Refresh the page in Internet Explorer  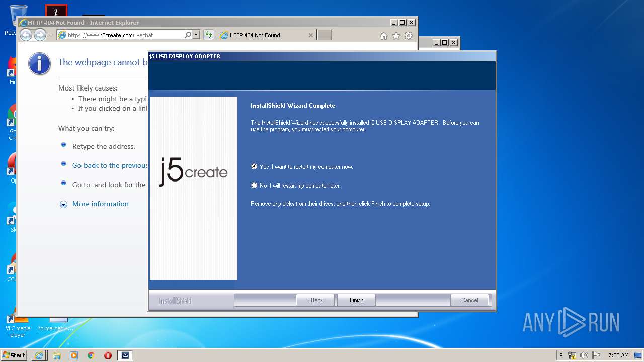click(x=208, y=35)
